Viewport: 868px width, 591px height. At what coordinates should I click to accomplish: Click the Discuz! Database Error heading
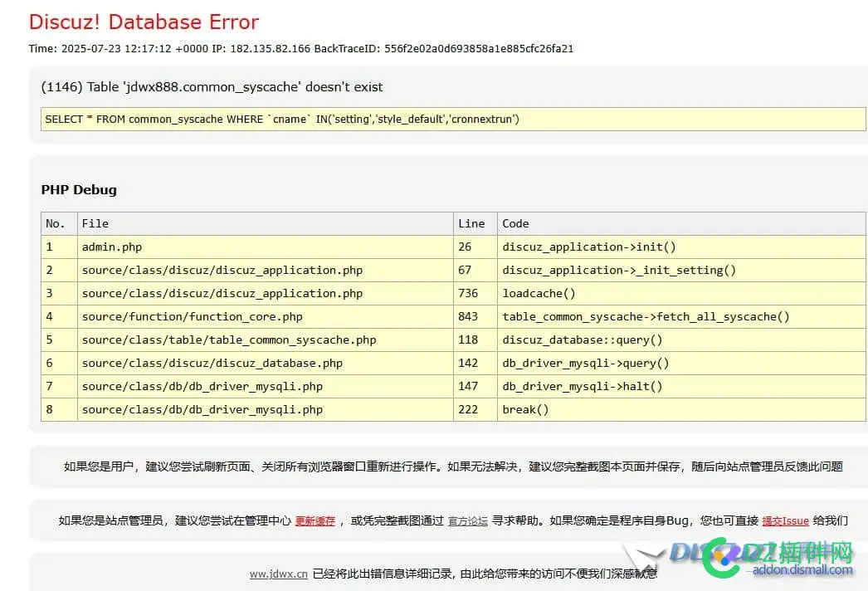pyautogui.click(x=144, y=22)
